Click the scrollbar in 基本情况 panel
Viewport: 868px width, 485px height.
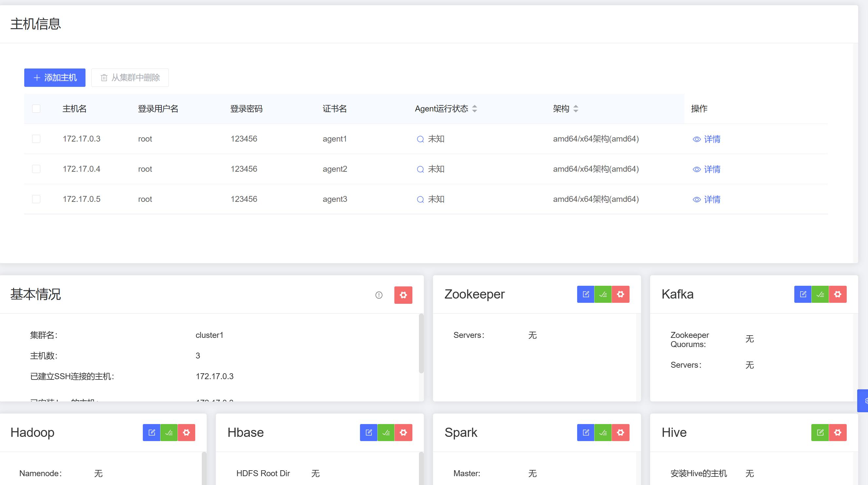[x=421, y=343]
